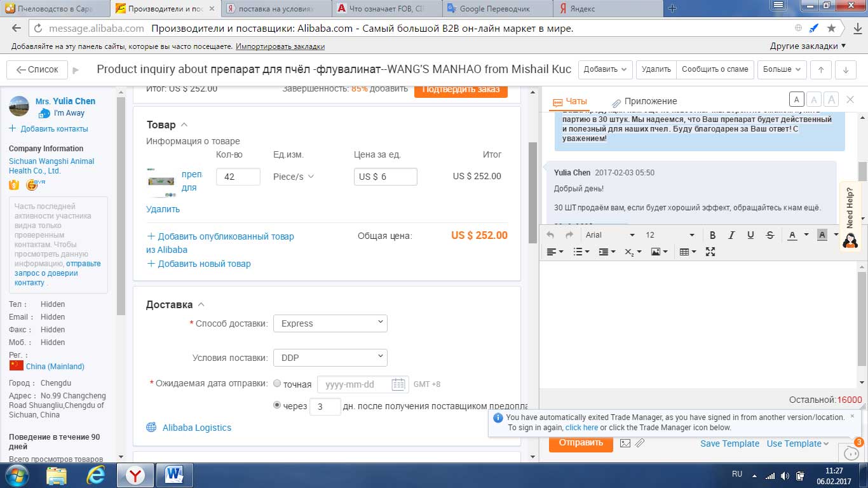This screenshot has width=868, height=488.
Task: Switch to the Google Переводчик browser tab
Action: point(494,9)
